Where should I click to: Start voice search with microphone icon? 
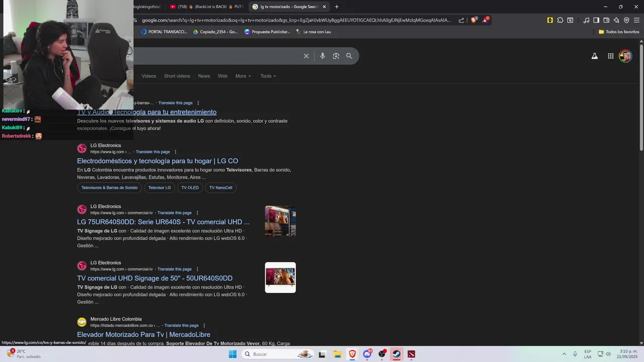pyautogui.click(x=323, y=56)
